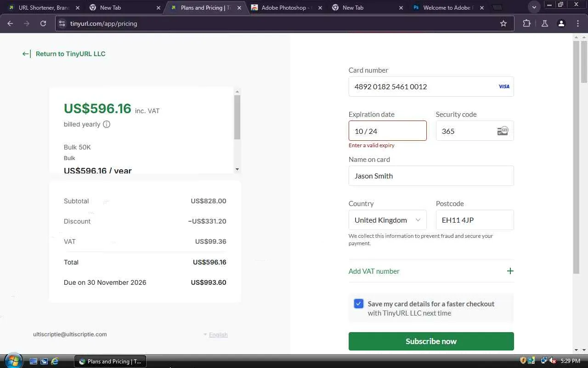The width and height of the screenshot is (588, 368).
Task: Expand the Add VAT number section
Action: (431, 271)
